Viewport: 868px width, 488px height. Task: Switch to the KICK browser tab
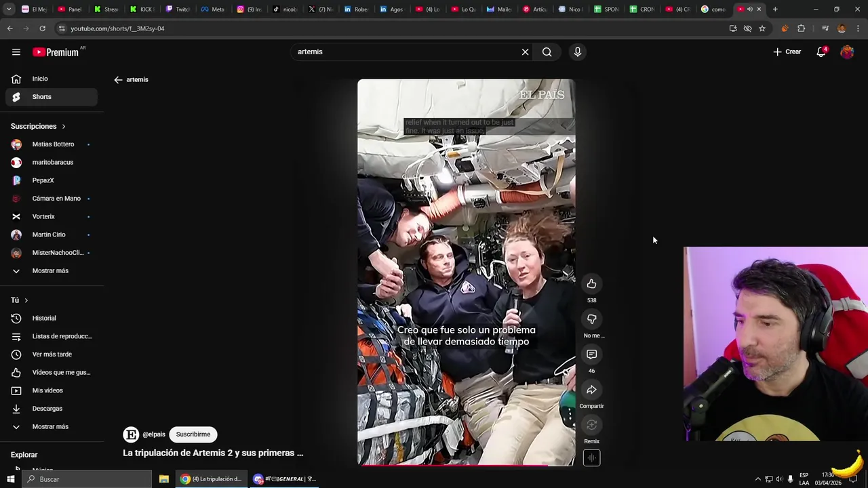coord(142,9)
